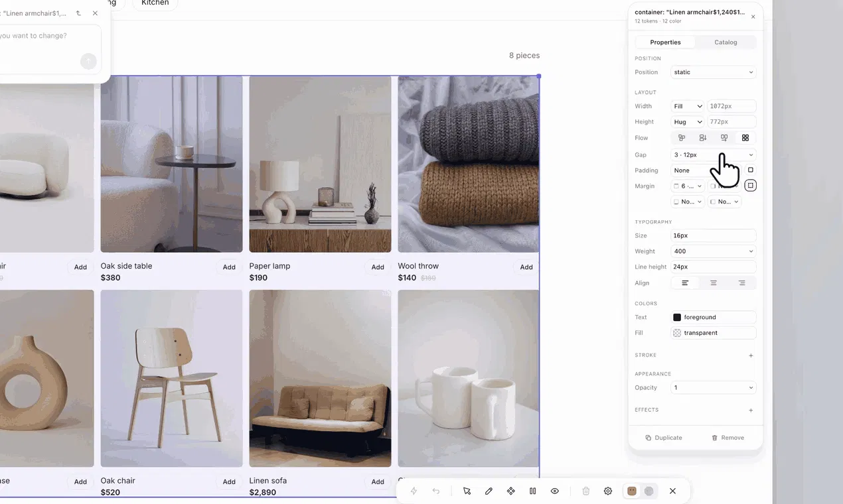This screenshot has height=504, width=843.
Task: Open the Padding dropdown showing None
Action: (705, 170)
